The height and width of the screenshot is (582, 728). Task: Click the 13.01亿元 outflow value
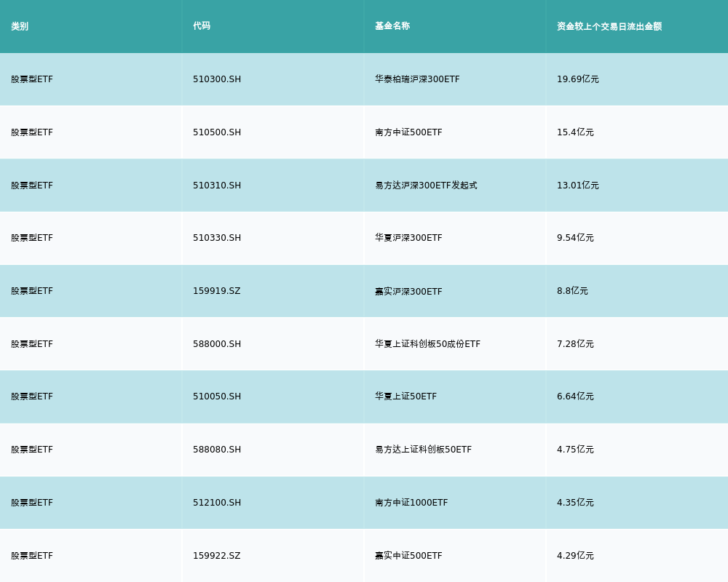coord(578,186)
